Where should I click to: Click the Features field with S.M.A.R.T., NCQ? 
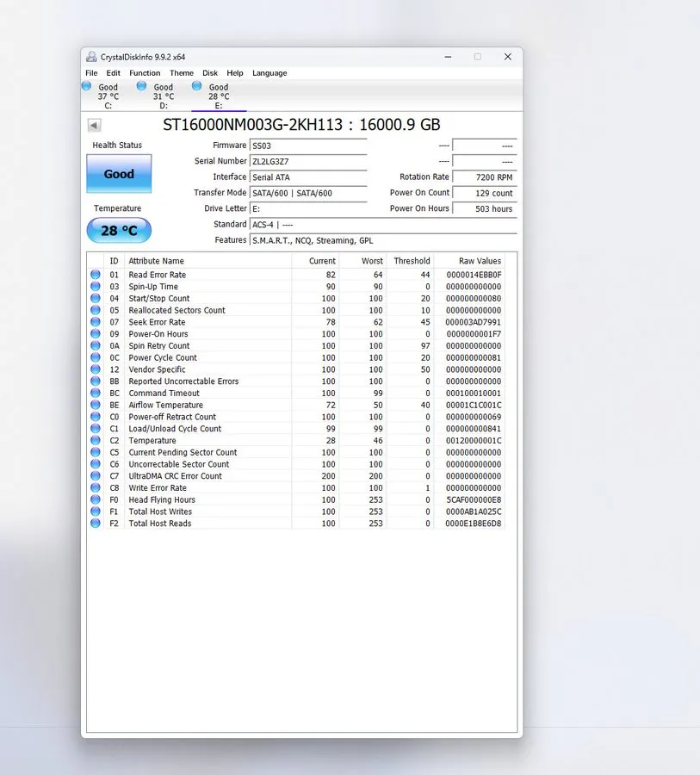click(383, 241)
